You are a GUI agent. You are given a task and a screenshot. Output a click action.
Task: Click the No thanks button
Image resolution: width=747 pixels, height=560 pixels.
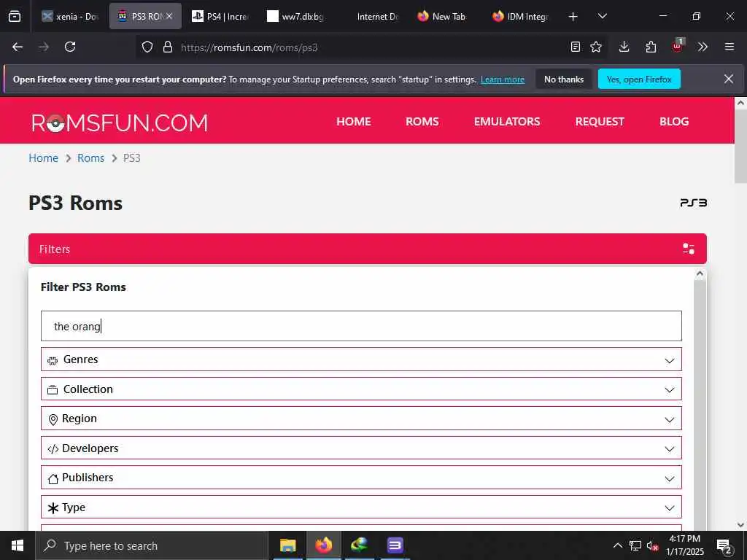coord(564,79)
